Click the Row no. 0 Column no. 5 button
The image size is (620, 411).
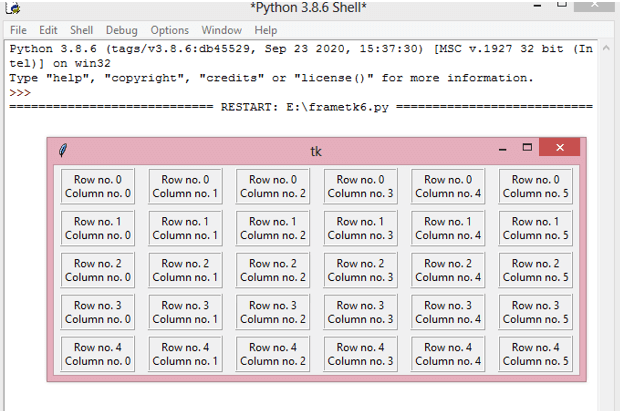coord(535,186)
